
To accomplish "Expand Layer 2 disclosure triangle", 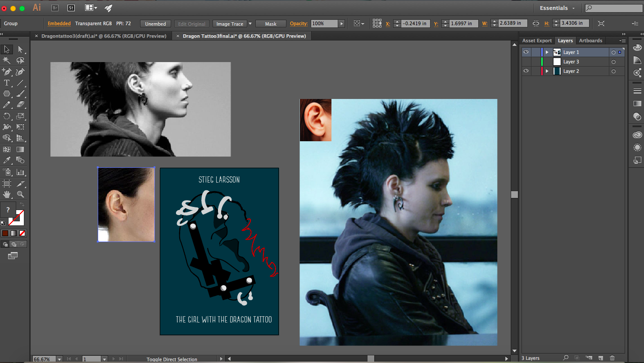I will tap(547, 71).
